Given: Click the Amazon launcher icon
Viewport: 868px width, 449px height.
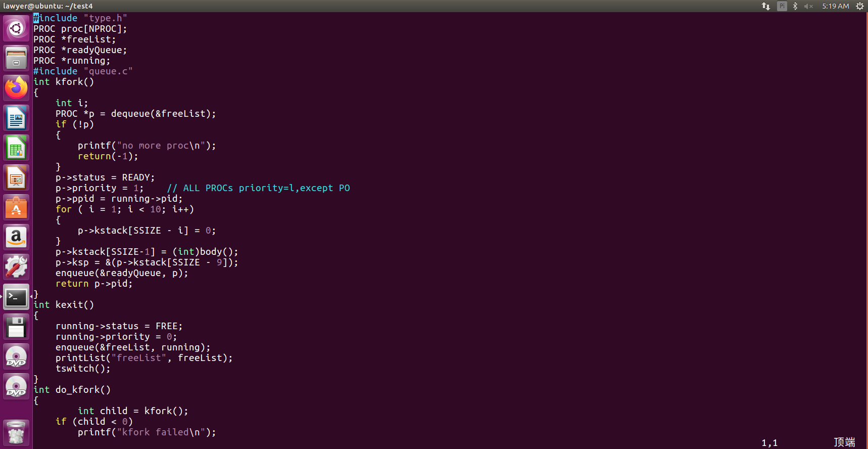Looking at the screenshot, I should click(x=16, y=237).
